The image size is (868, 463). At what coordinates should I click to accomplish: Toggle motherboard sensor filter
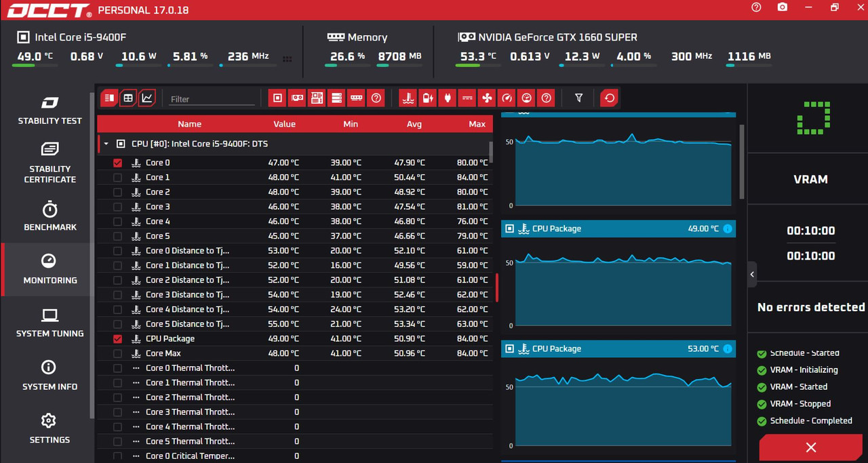coord(317,98)
